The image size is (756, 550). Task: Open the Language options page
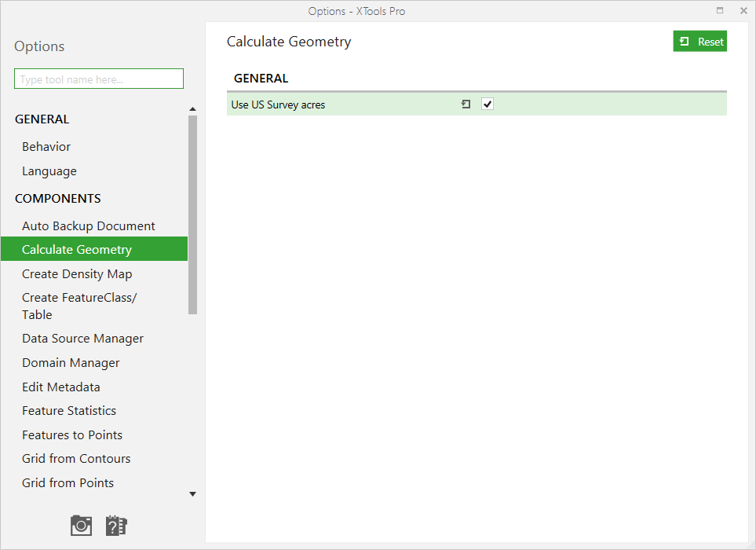pos(49,171)
